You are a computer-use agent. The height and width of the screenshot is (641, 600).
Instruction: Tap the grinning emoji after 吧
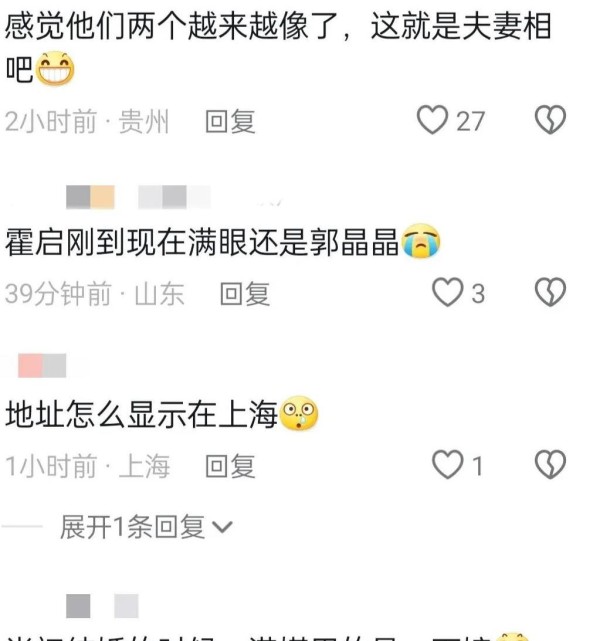[x=55, y=69]
